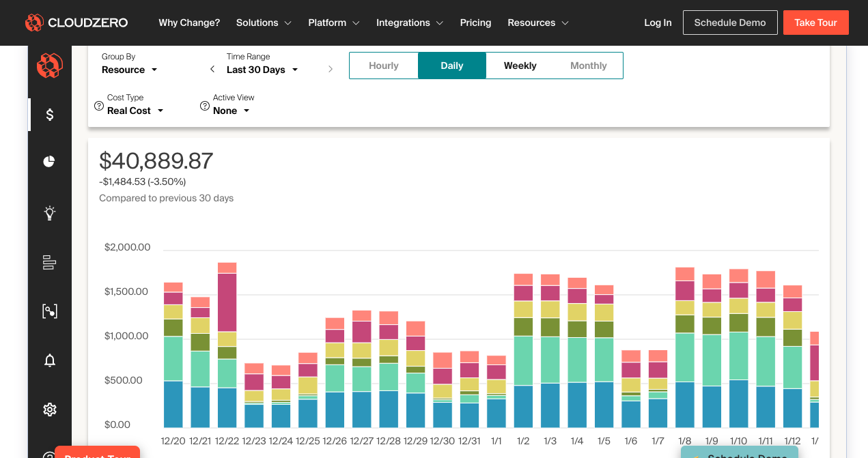Open the bracketed graph sidebar icon
The width and height of the screenshot is (868, 458).
[49, 311]
